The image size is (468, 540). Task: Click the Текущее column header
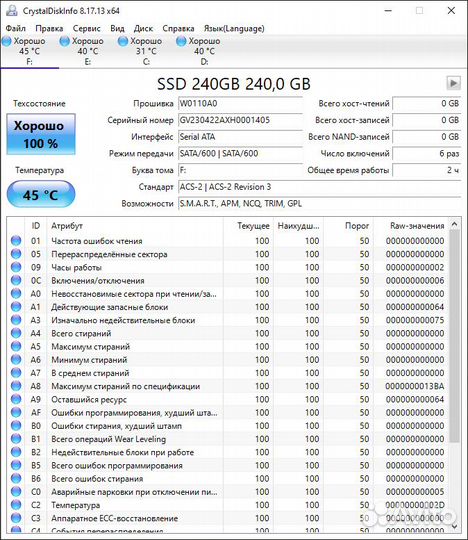coord(248,226)
